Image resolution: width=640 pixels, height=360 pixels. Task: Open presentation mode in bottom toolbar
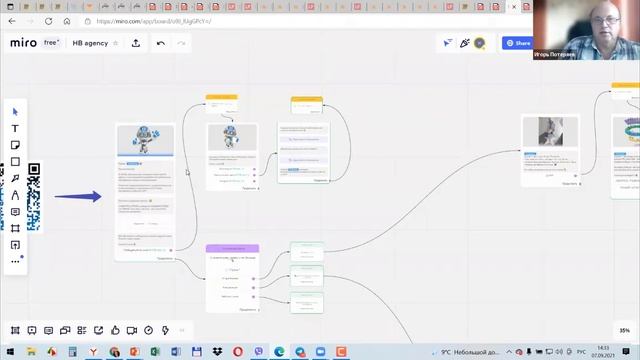32,331
